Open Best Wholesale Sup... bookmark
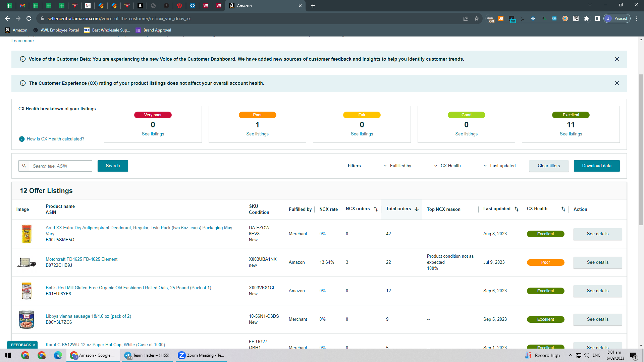This screenshot has width=644, height=362. click(107, 30)
